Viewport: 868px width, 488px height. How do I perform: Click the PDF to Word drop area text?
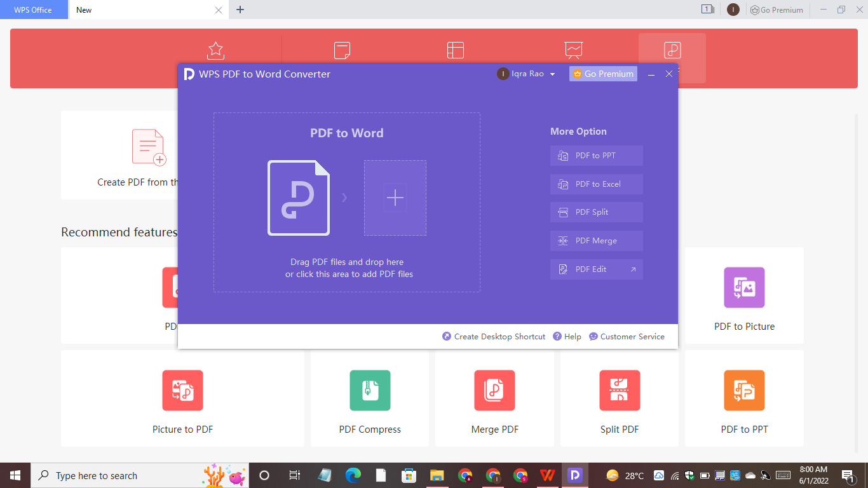(349, 268)
